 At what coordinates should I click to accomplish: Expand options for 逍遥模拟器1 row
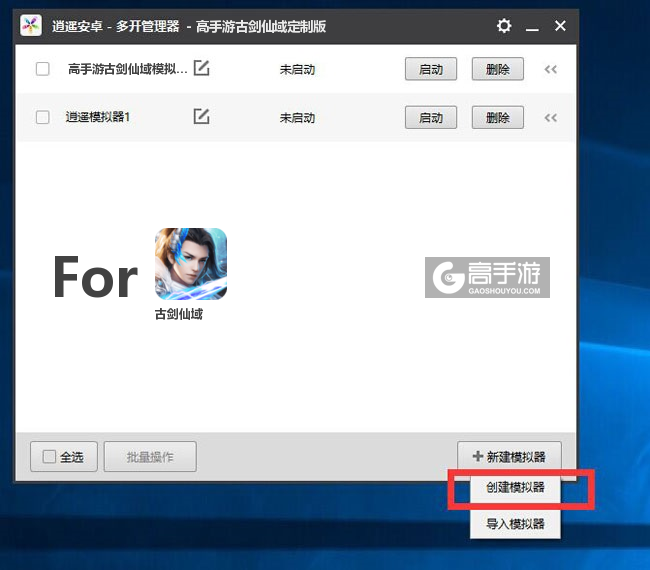pyautogui.click(x=551, y=118)
